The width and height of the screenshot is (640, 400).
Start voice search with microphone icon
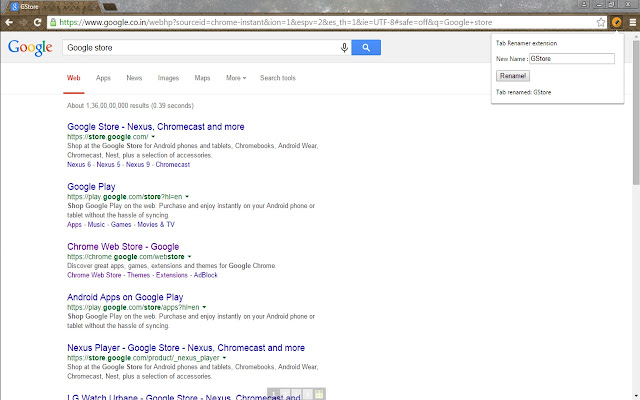(344, 48)
